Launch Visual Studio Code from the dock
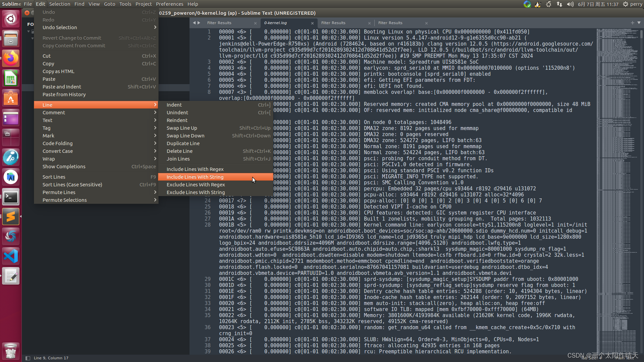The image size is (644, 362). (11, 256)
